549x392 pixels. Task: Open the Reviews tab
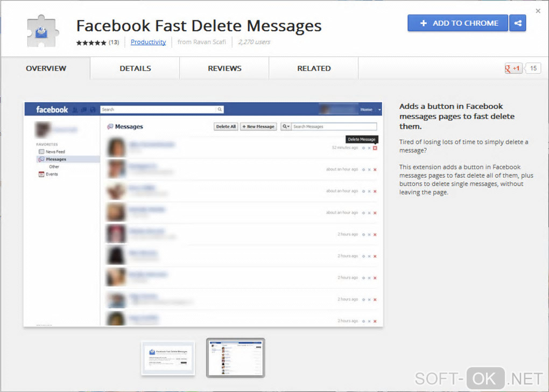[224, 68]
